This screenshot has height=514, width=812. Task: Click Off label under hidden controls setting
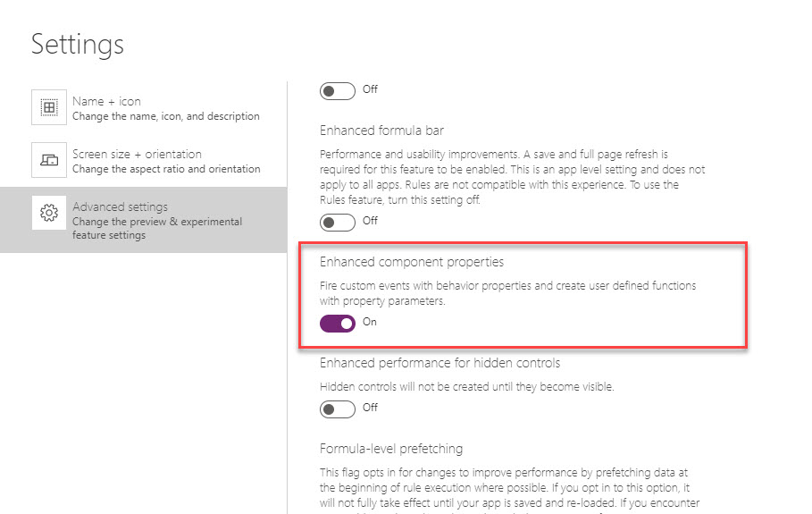[x=370, y=408]
